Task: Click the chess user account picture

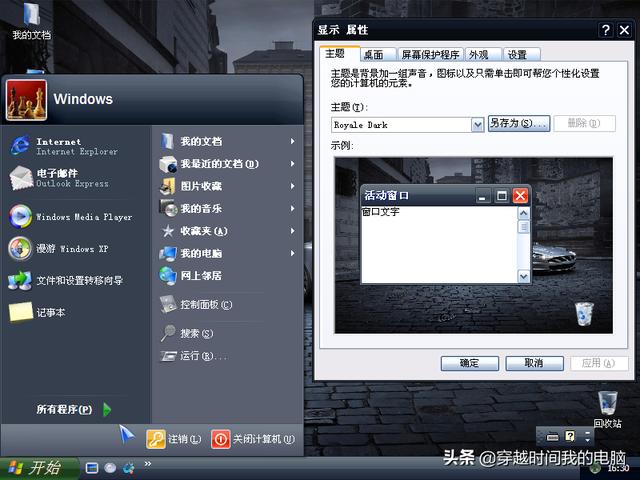Action: 26,100
